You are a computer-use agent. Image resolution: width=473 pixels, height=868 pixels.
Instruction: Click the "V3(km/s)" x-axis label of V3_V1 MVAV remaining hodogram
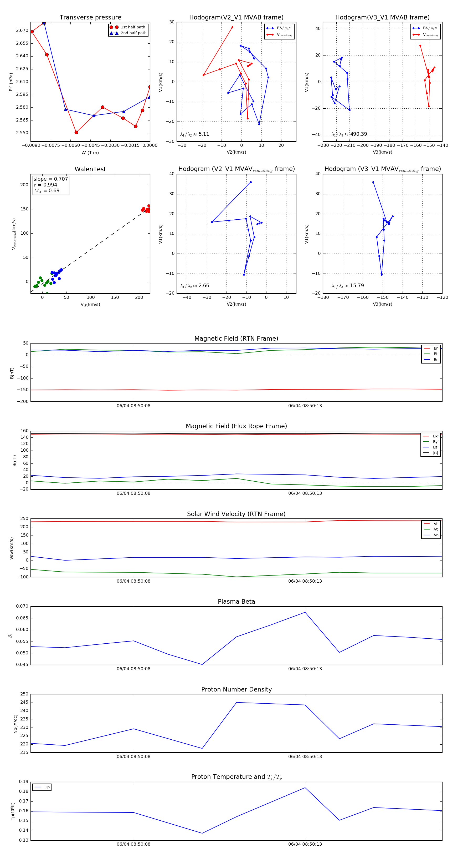pyautogui.click(x=382, y=304)
